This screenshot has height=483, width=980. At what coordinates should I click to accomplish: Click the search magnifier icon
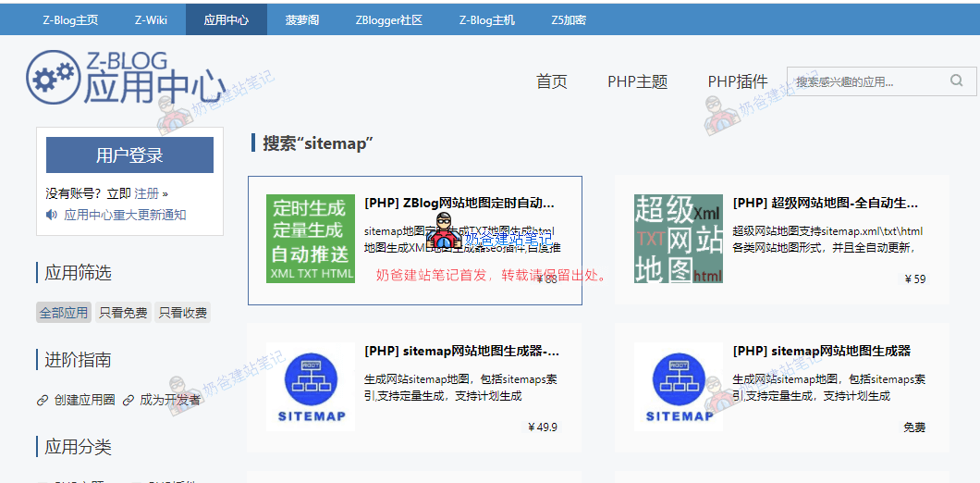956,81
